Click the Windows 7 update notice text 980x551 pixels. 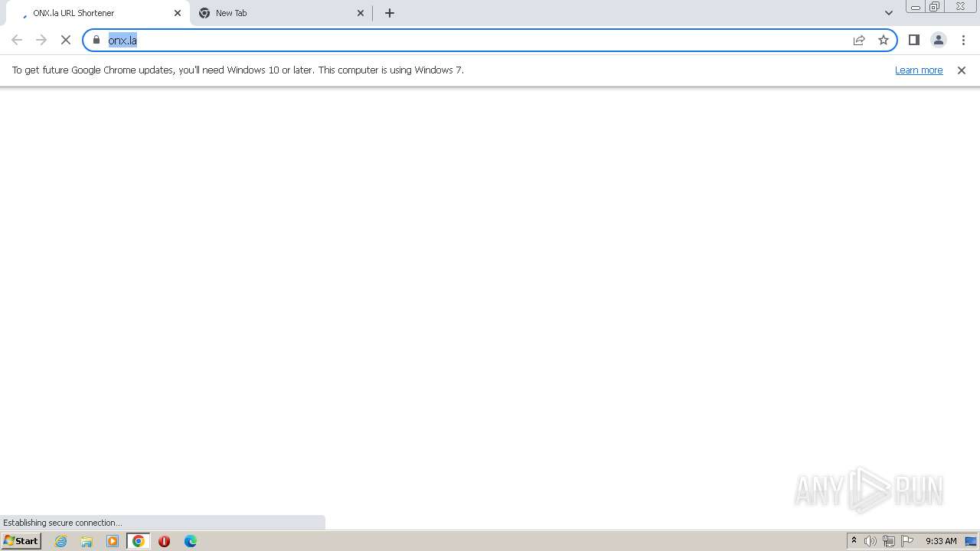tap(238, 70)
